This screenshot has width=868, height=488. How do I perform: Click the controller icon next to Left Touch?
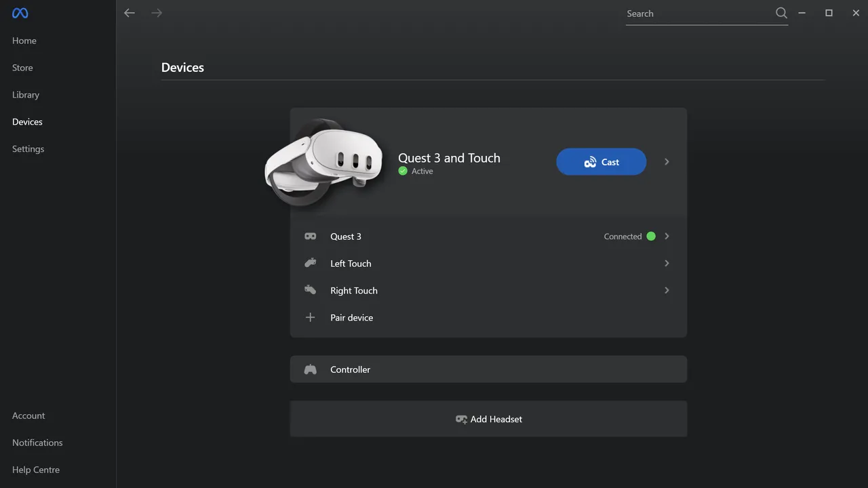(310, 263)
